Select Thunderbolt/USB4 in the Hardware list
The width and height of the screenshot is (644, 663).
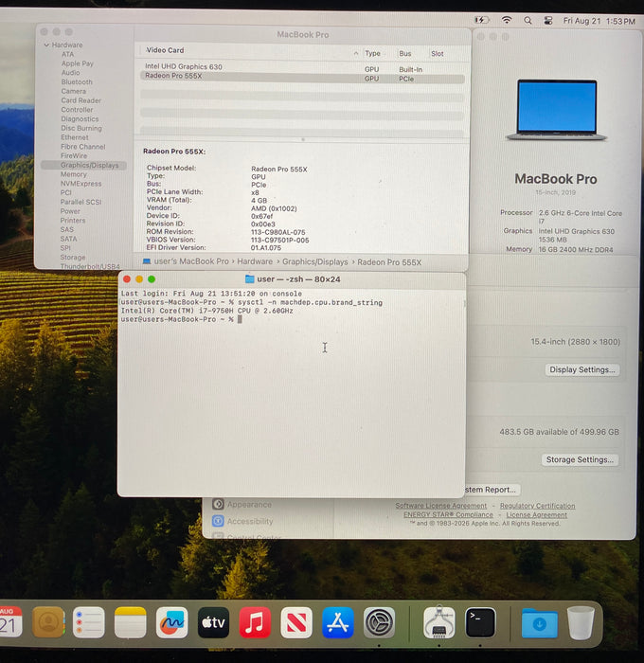(x=90, y=266)
